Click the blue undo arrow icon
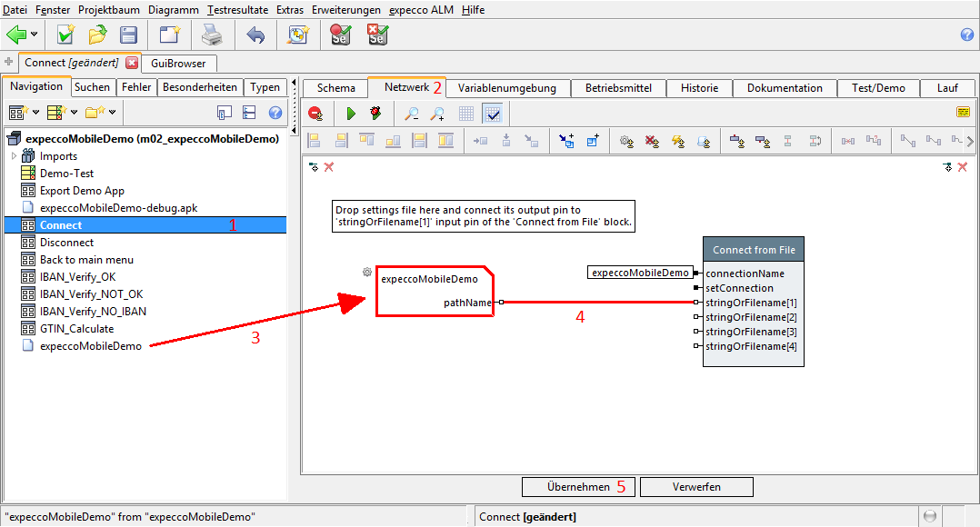 [x=255, y=35]
